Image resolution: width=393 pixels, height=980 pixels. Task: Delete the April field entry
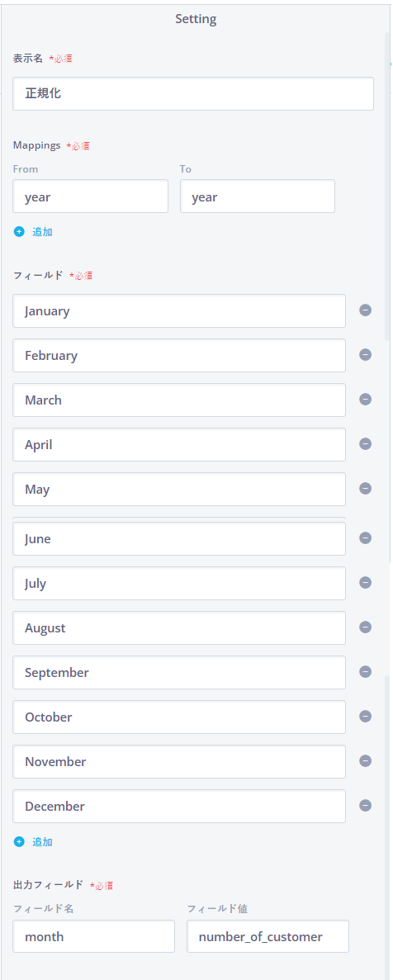click(366, 443)
